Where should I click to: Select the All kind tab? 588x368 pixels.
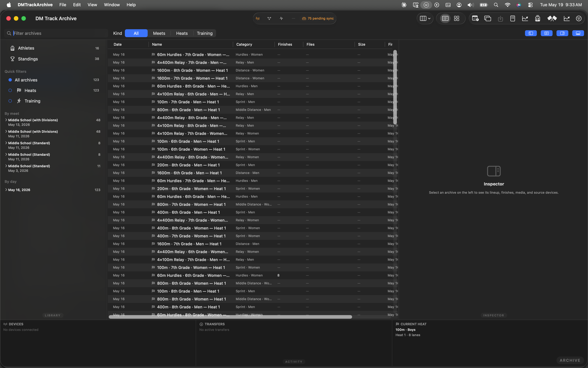pos(136,33)
